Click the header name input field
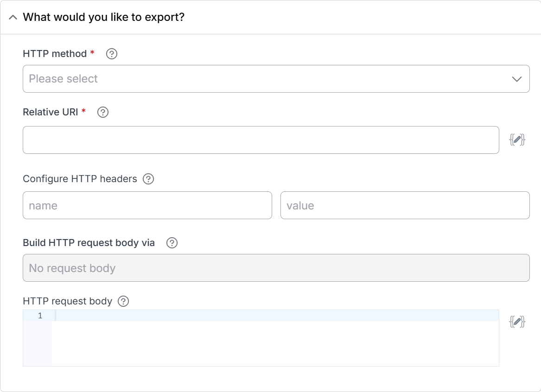The height and width of the screenshot is (392, 541). pyautogui.click(x=147, y=205)
